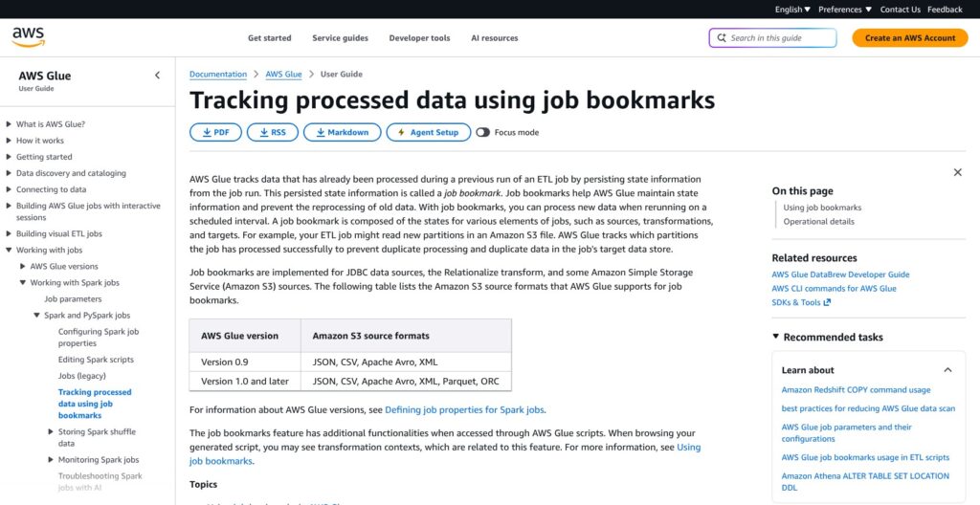This screenshot has height=505, width=980.
Task: Go to AWS Glue breadcrumb
Action: 283,74
